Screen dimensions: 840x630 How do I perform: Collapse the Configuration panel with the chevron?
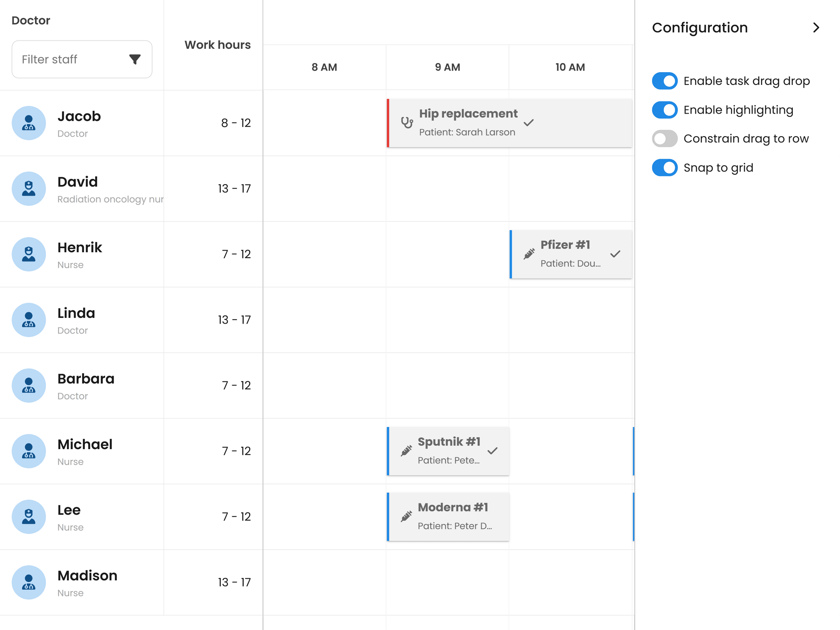coord(816,27)
